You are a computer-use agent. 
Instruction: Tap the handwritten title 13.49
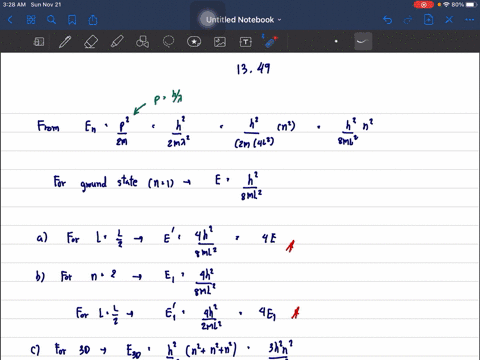tap(253, 69)
